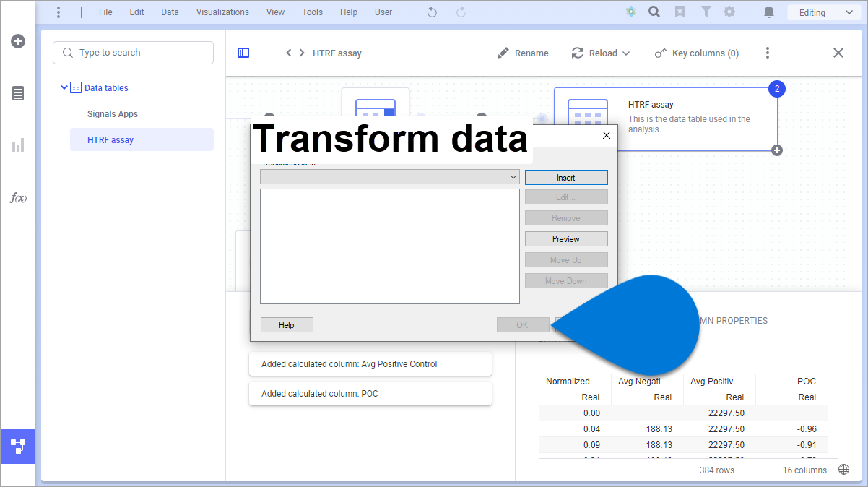The width and height of the screenshot is (868, 487).
Task: Click the plus node on HTRF assay card
Action: click(777, 150)
